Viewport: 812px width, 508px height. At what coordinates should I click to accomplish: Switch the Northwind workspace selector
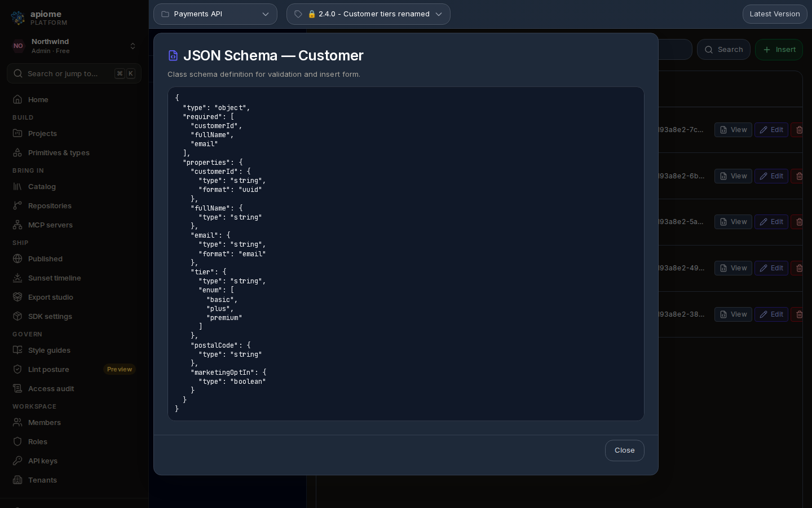coord(74,46)
